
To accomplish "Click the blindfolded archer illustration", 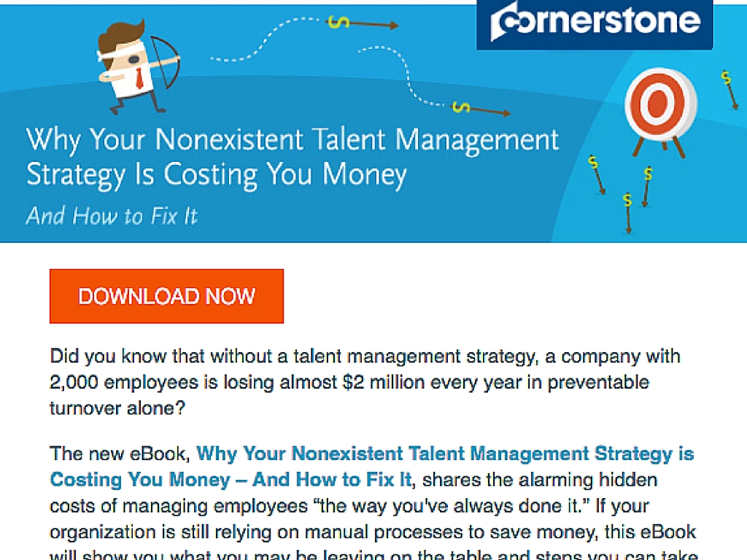I will tap(138, 67).
